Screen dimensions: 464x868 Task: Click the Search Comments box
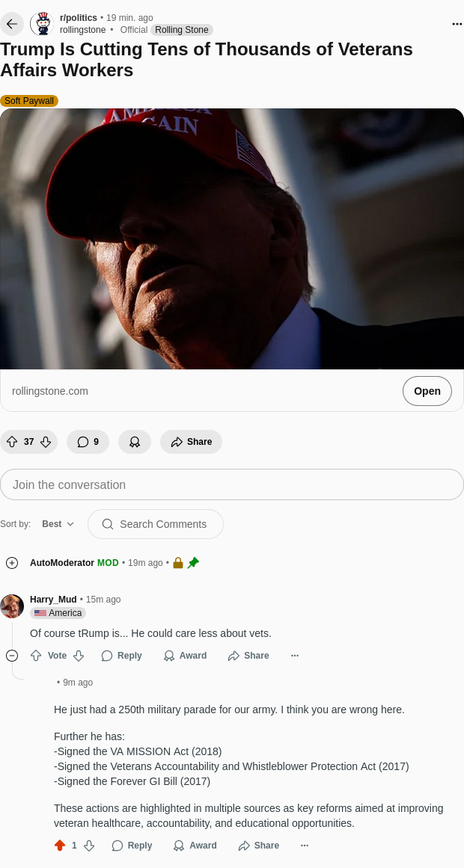pos(156,523)
